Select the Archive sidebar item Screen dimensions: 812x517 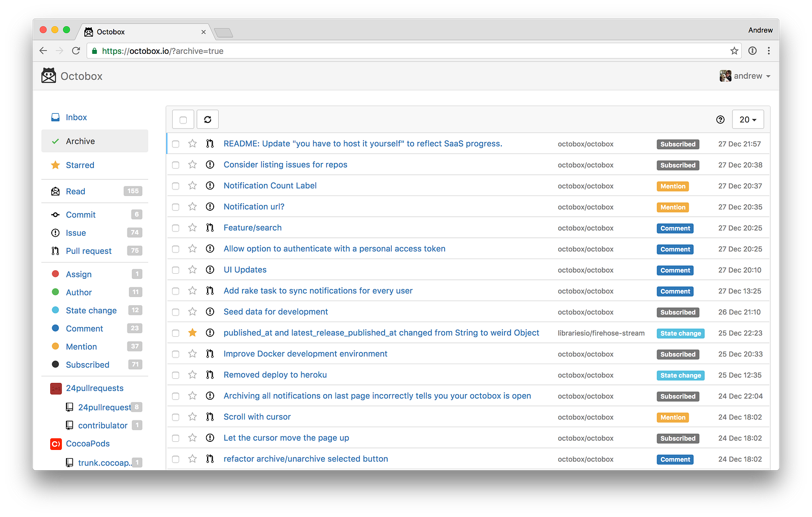[x=94, y=141]
